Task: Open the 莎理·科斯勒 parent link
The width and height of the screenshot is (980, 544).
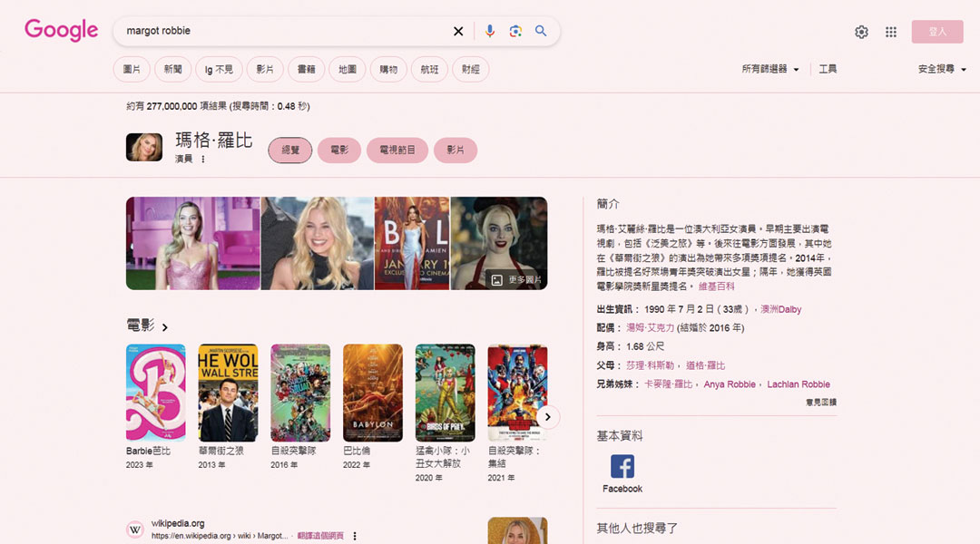Action: 650,365
